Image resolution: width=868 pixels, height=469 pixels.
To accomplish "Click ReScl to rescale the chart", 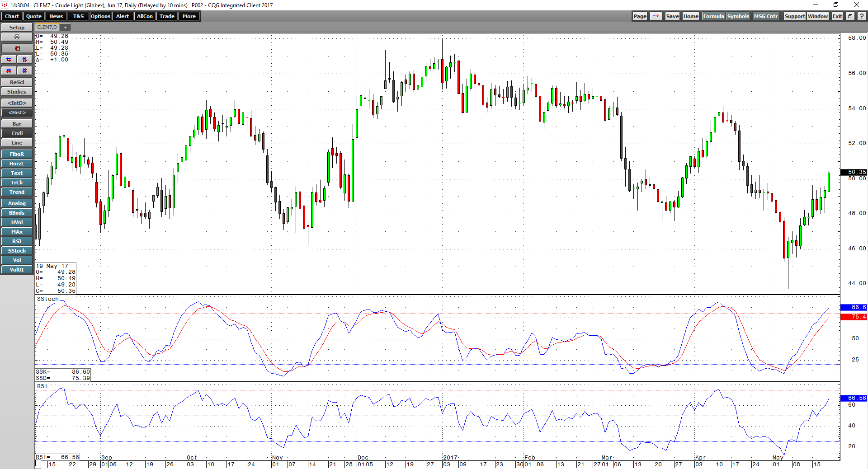I will click(17, 82).
